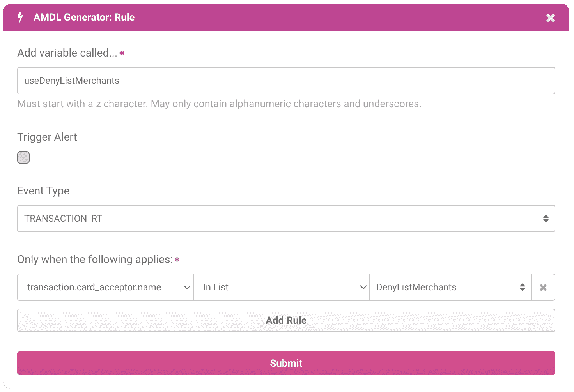Image resolution: width=574 pixels, height=392 pixels.
Task: Change the In List operator dropdown
Action: [x=282, y=288]
